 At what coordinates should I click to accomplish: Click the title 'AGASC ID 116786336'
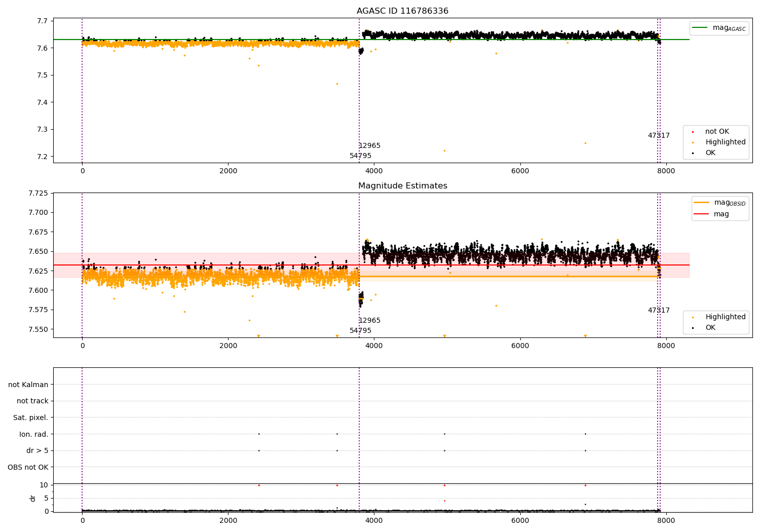click(402, 11)
